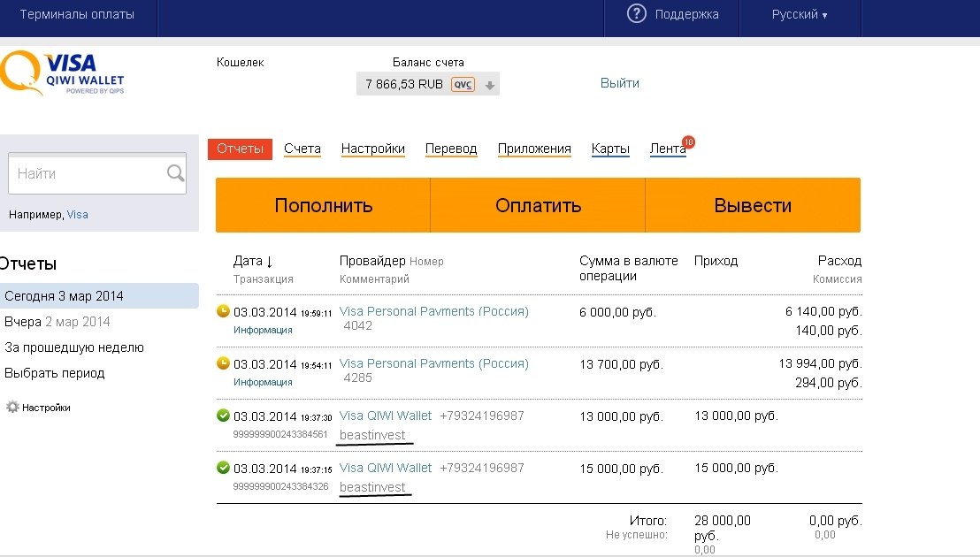Screen dimensions: 980x557
Task: Open the Лента tab
Action: (x=668, y=149)
